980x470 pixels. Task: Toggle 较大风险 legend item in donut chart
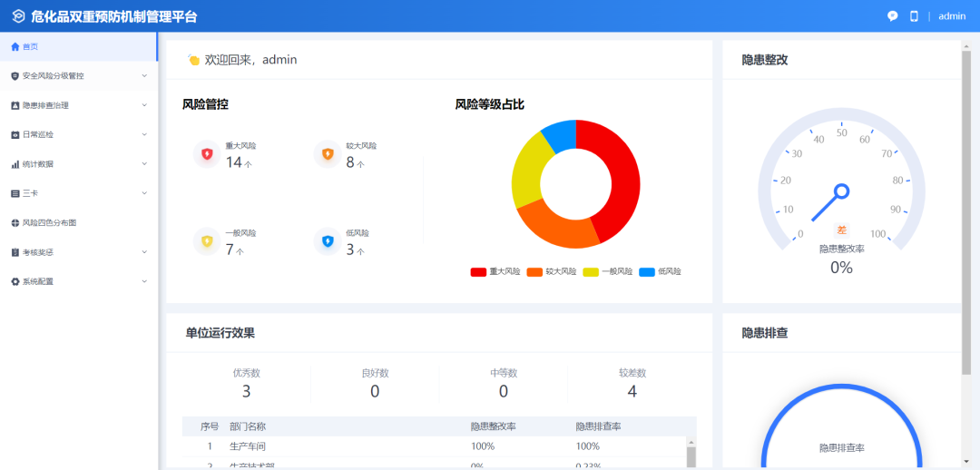(x=552, y=271)
